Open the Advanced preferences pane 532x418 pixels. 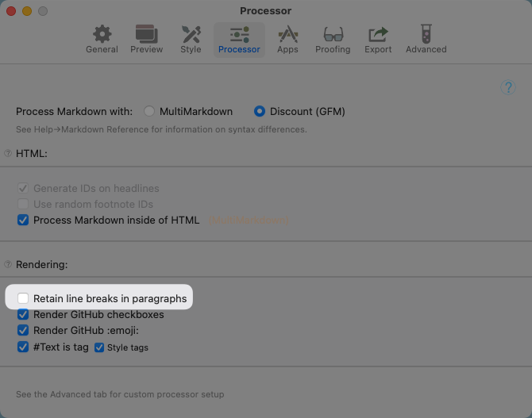[x=426, y=39]
